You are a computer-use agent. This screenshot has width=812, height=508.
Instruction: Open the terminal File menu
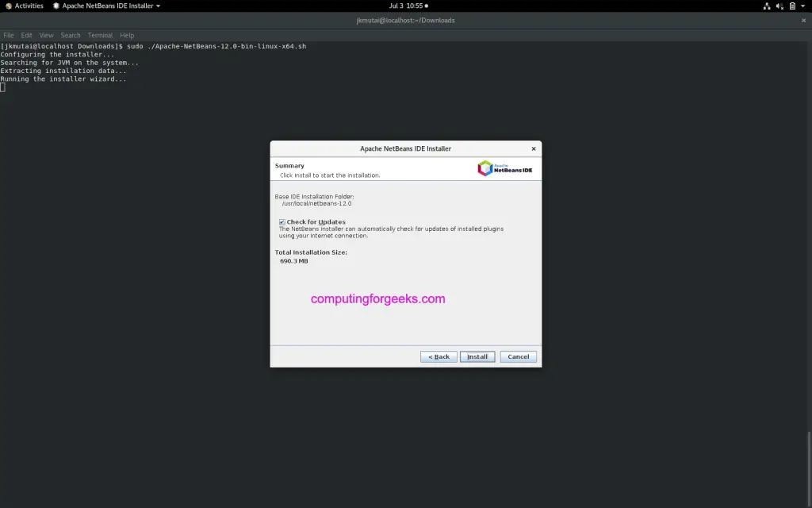[x=9, y=35]
